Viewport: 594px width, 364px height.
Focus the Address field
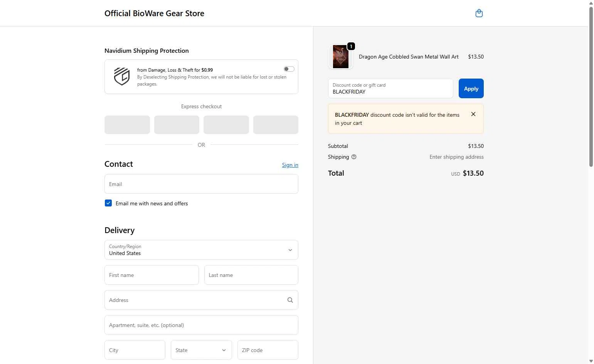pyautogui.click(x=201, y=300)
